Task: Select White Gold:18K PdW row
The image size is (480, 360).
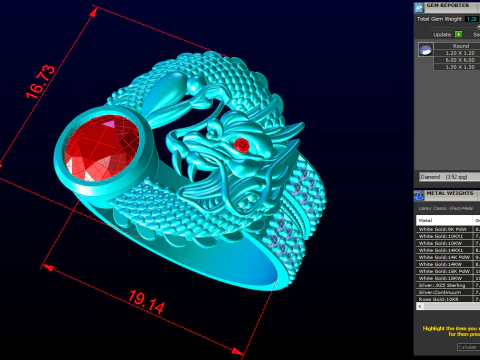Action: coord(448,271)
